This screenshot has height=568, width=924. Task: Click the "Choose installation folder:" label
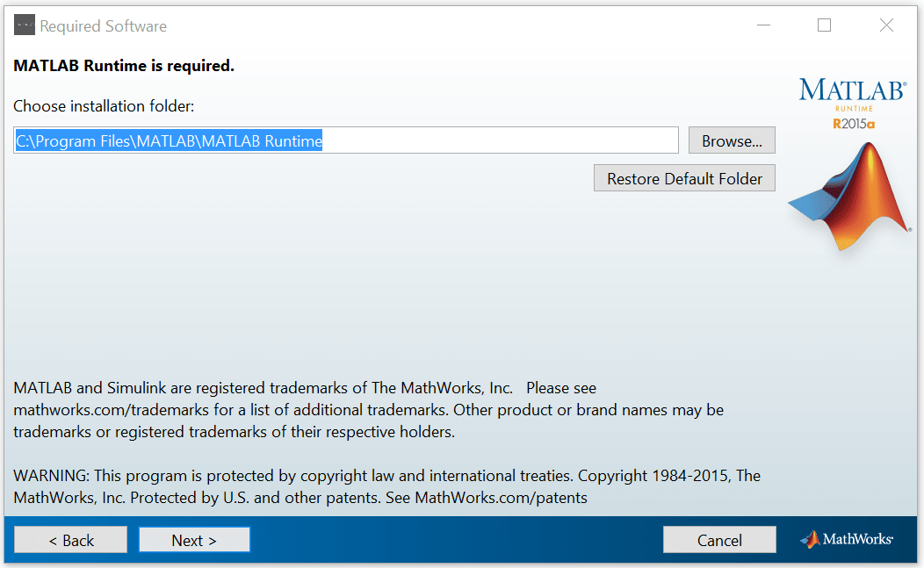[104, 106]
